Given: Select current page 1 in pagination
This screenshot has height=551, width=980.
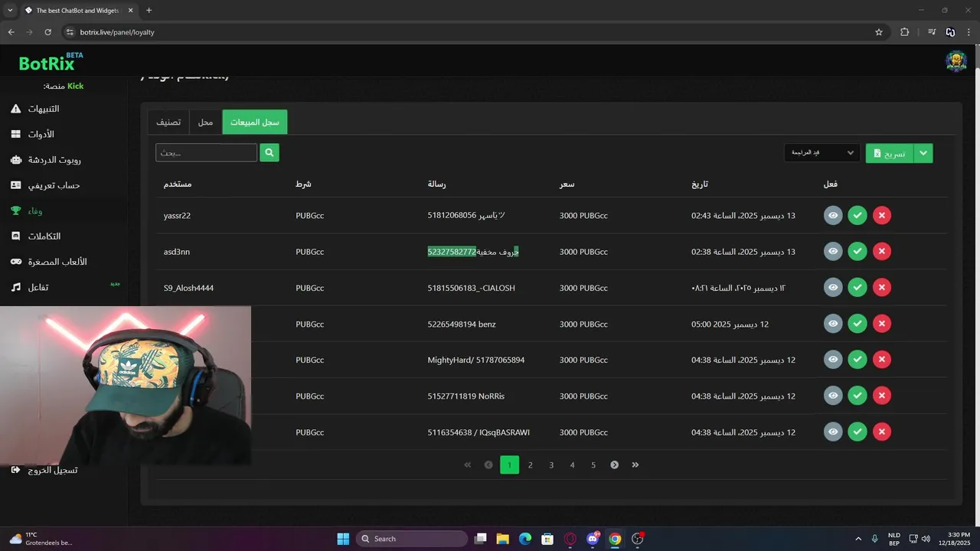Looking at the screenshot, I should [x=509, y=465].
